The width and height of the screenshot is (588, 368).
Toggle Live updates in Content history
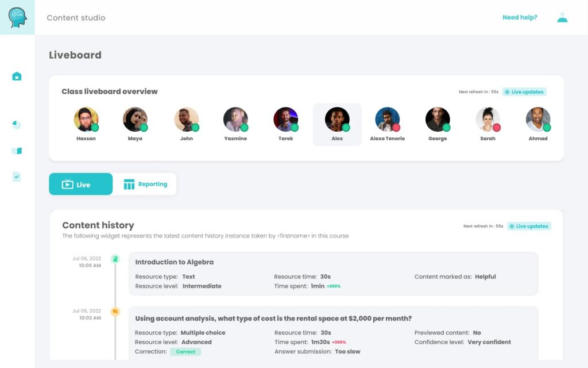click(x=529, y=226)
